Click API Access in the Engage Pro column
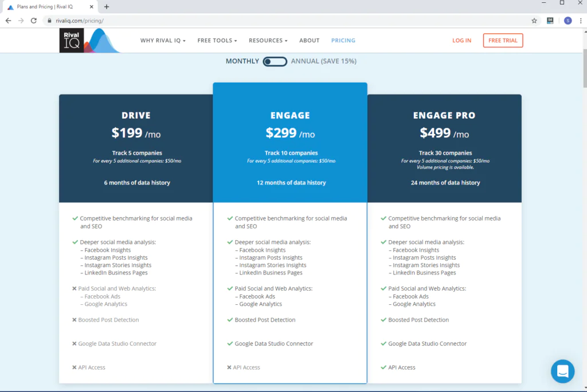Screen dimensions: 587x392 402,367
